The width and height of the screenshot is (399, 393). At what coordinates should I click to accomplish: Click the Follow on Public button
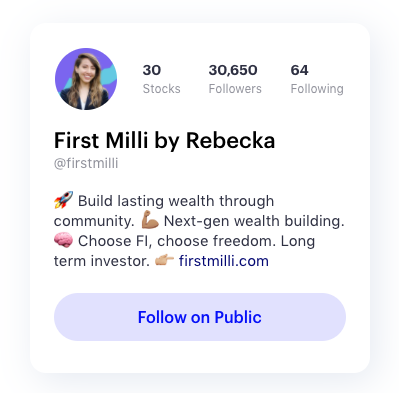[x=200, y=317]
